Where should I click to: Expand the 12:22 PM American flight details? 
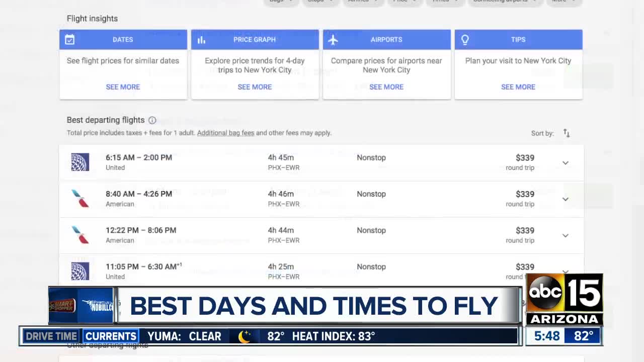pyautogui.click(x=566, y=235)
